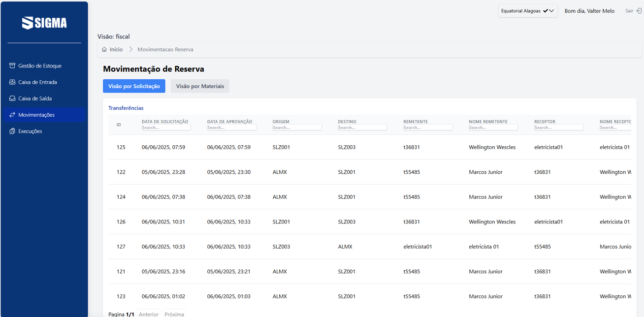Click the Transferências section title

(x=126, y=108)
